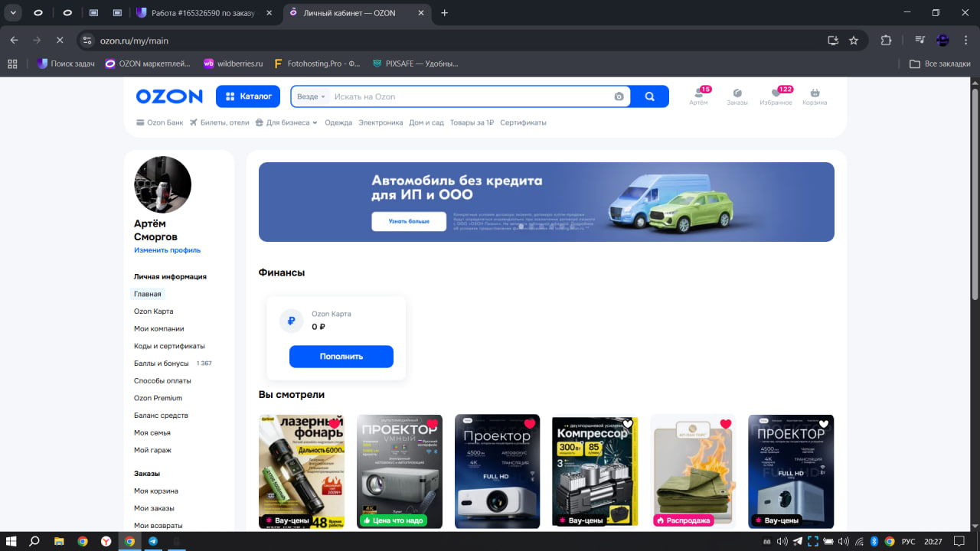Open the Корзина cart icon
The width and height of the screenshot is (980, 551).
click(x=815, y=96)
